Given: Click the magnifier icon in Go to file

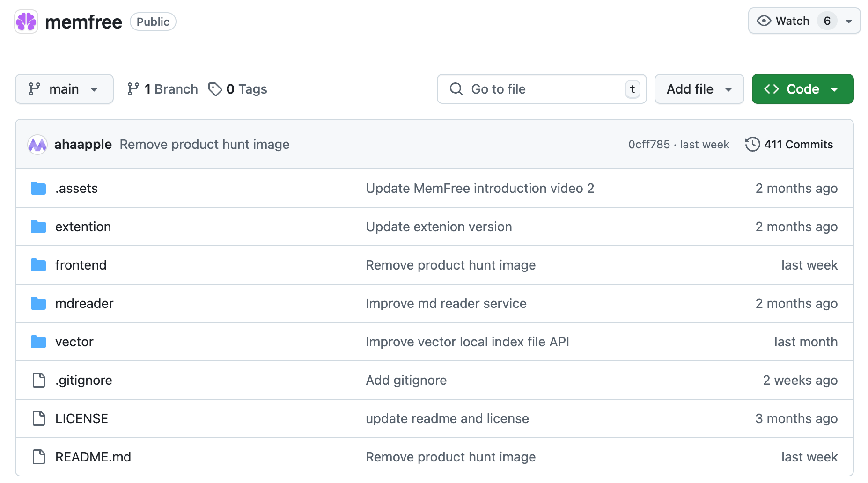Looking at the screenshot, I should [x=456, y=89].
